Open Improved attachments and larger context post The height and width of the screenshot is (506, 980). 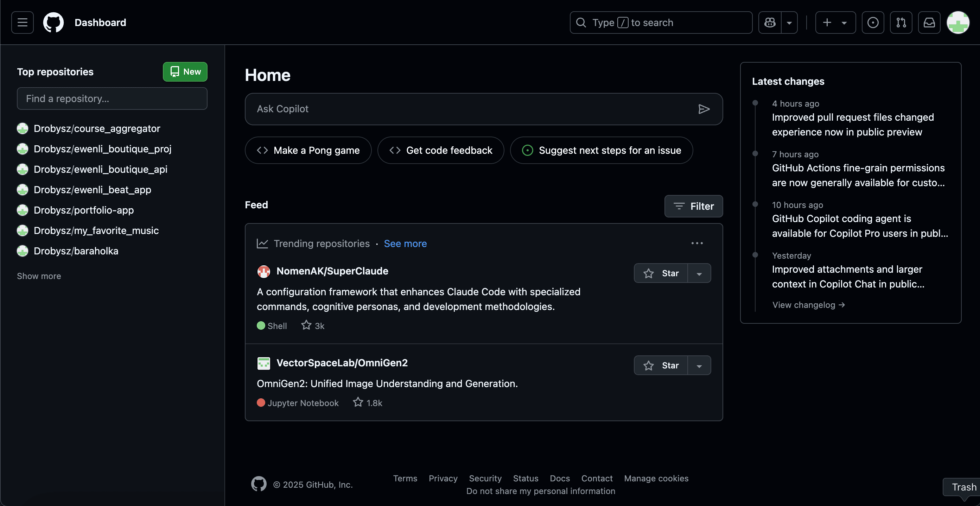[848, 277]
